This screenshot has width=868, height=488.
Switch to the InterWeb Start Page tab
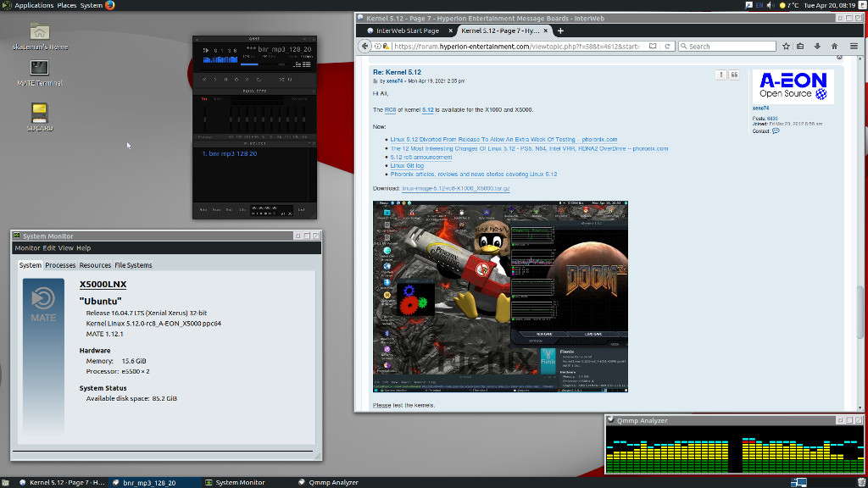pos(408,31)
